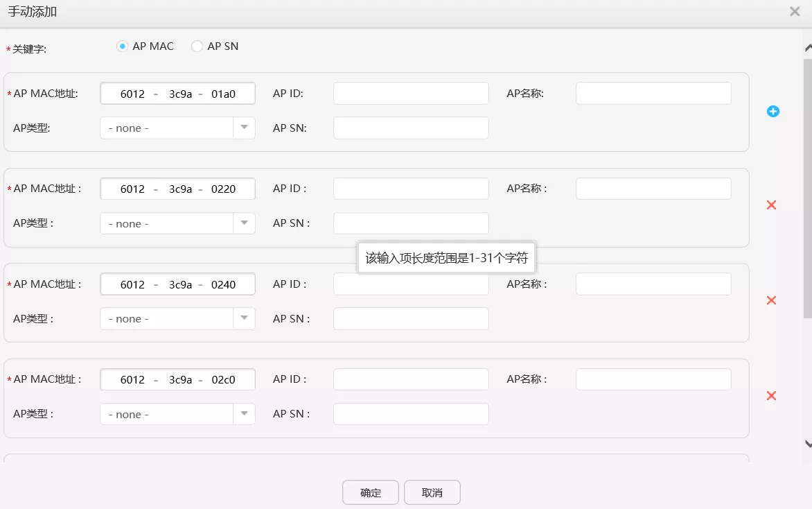Click the 取消 button

pyautogui.click(x=432, y=492)
